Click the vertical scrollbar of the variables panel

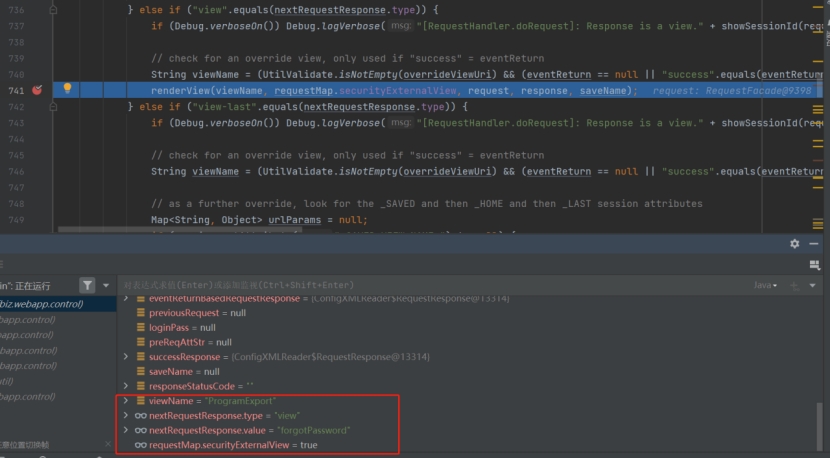[x=819, y=426]
